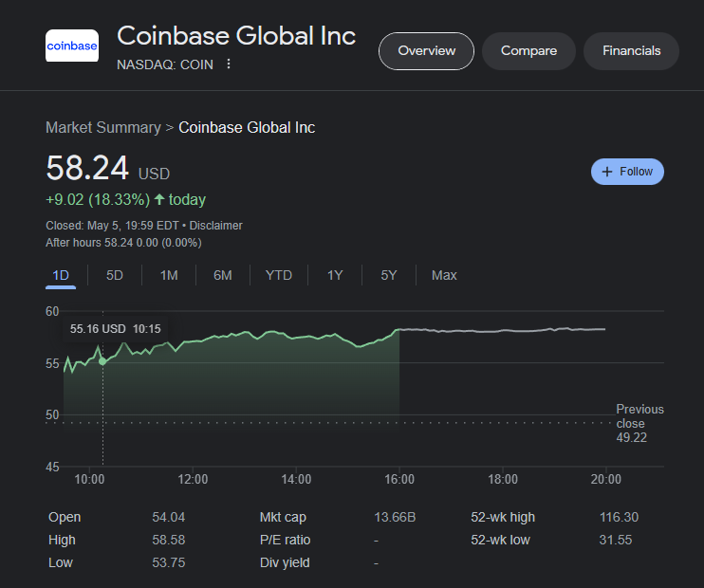Click the Div yield label
Viewport: 704px width, 588px height.
285,562
